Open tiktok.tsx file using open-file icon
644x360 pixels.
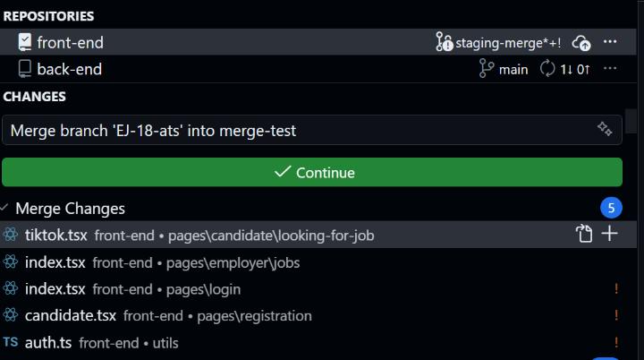pos(584,234)
